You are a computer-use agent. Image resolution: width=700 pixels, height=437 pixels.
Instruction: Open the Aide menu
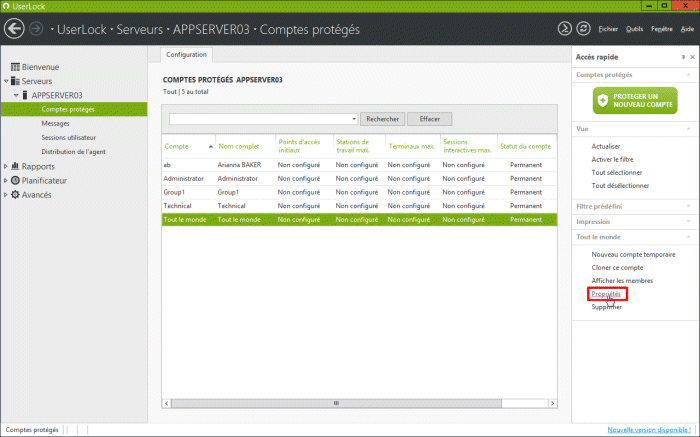687,29
